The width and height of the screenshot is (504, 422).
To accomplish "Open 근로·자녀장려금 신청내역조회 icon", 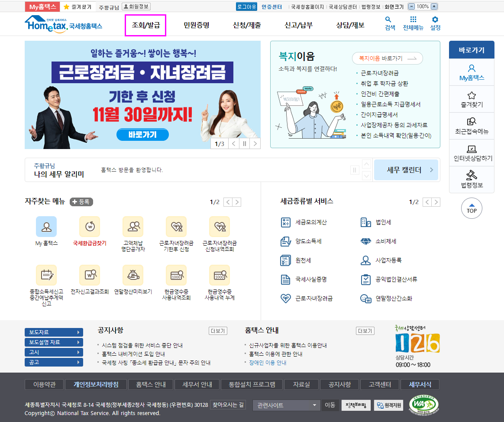I will pos(220,227).
